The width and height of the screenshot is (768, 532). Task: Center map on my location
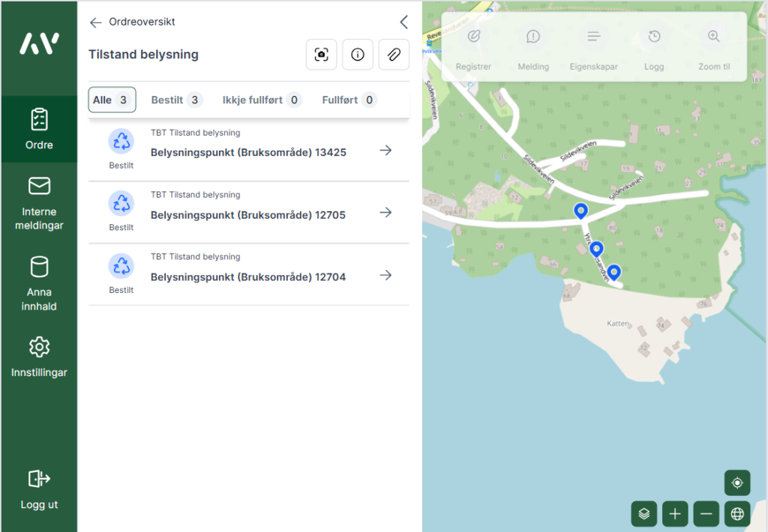coord(736,483)
